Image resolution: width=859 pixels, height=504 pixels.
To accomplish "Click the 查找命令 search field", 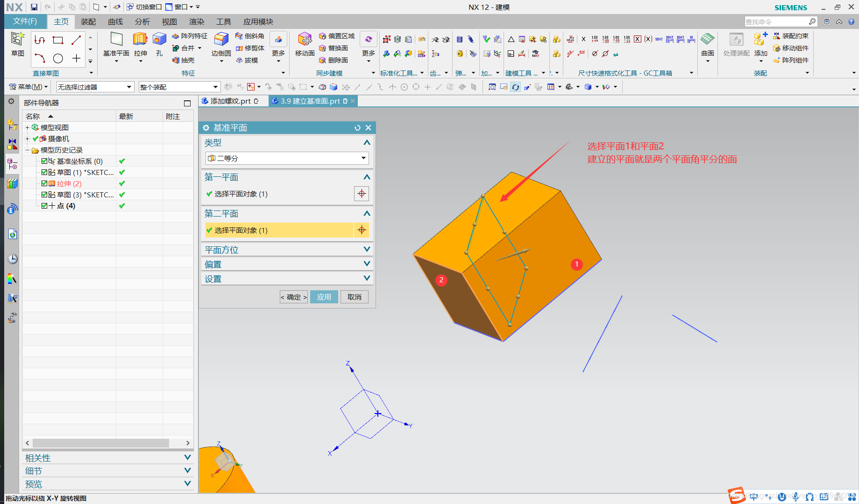I will pos(776,21).
